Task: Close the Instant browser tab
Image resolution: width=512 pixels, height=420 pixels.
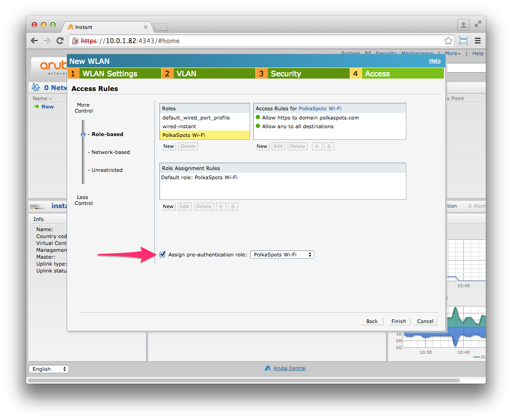Action: (146, 27)
